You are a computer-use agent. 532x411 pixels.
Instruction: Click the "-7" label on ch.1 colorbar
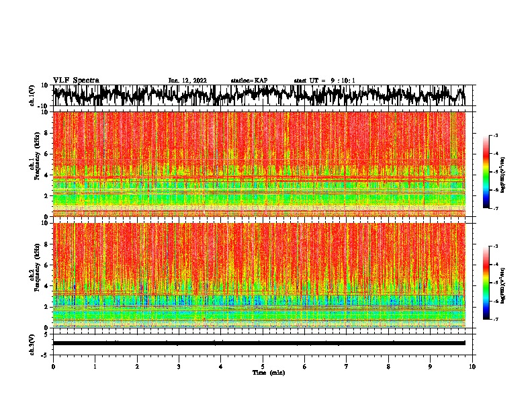coord(496,208)
